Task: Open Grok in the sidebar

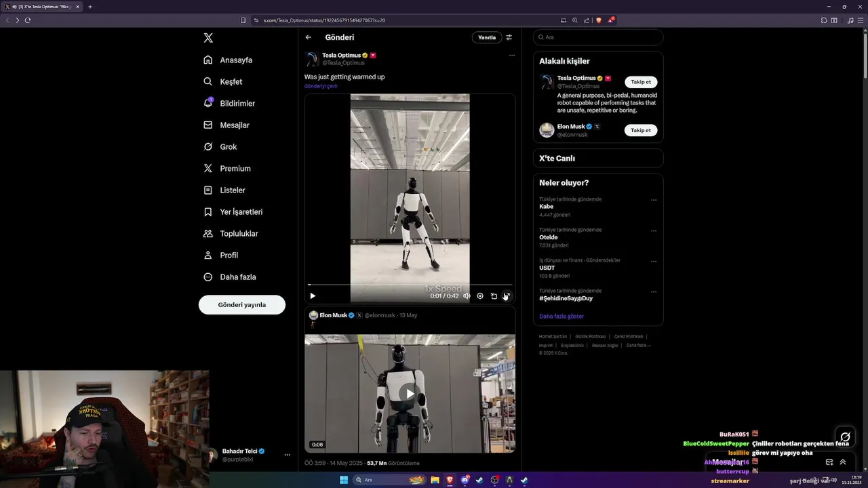Action: point(220,146)
